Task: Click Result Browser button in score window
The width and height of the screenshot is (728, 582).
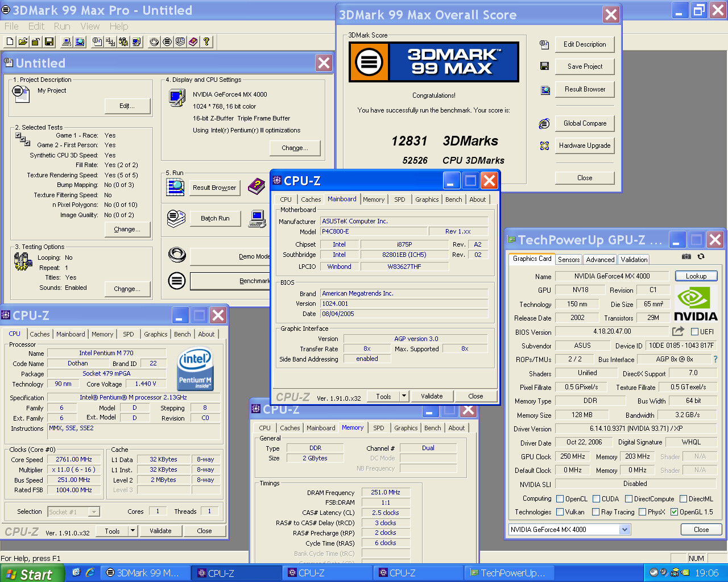Action: (x=585, y=89)
